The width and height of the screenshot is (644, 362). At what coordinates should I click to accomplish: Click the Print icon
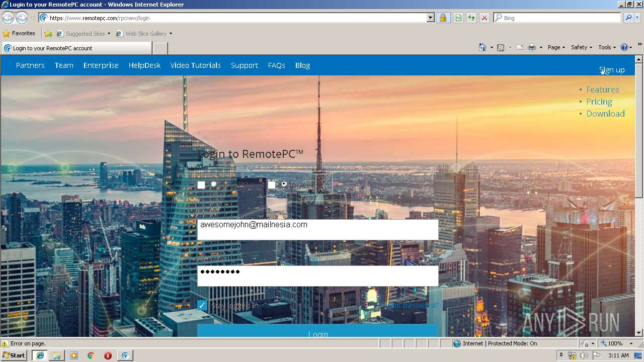[532, 47]
